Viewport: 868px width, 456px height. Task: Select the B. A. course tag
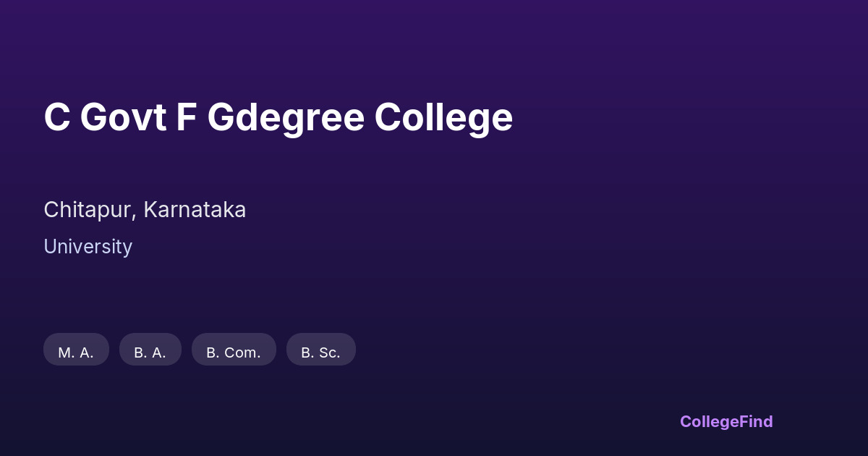150,350
